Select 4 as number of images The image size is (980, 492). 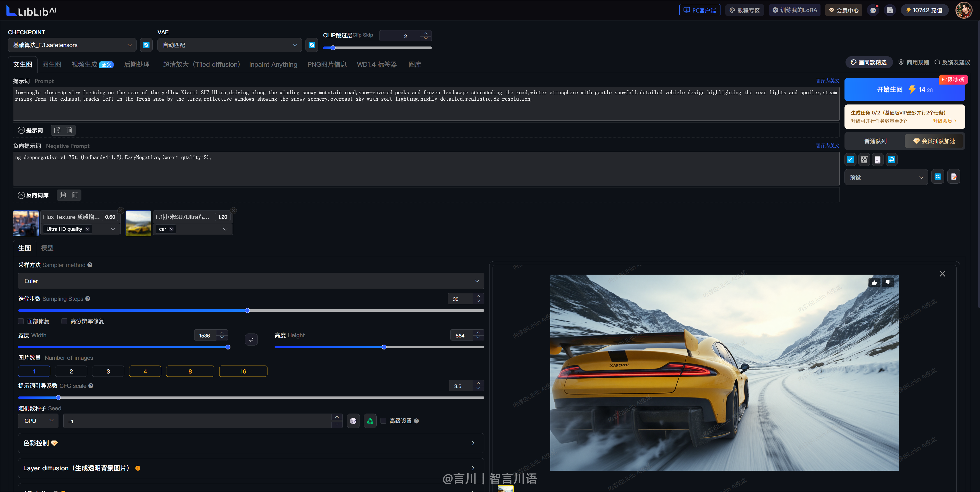(145, 371)
